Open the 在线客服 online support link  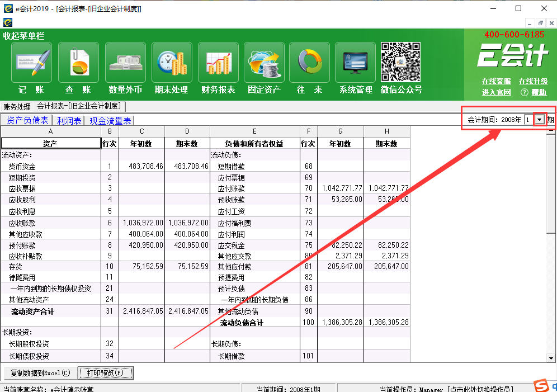[x=496, y=81]
